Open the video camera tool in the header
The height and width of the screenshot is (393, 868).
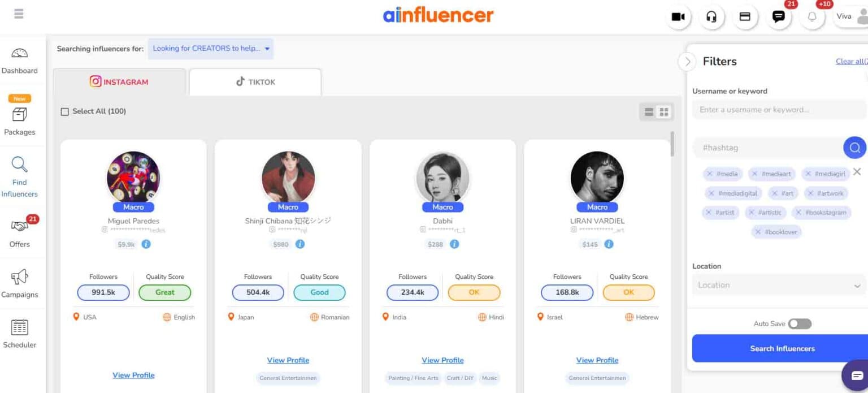(678, 17)
